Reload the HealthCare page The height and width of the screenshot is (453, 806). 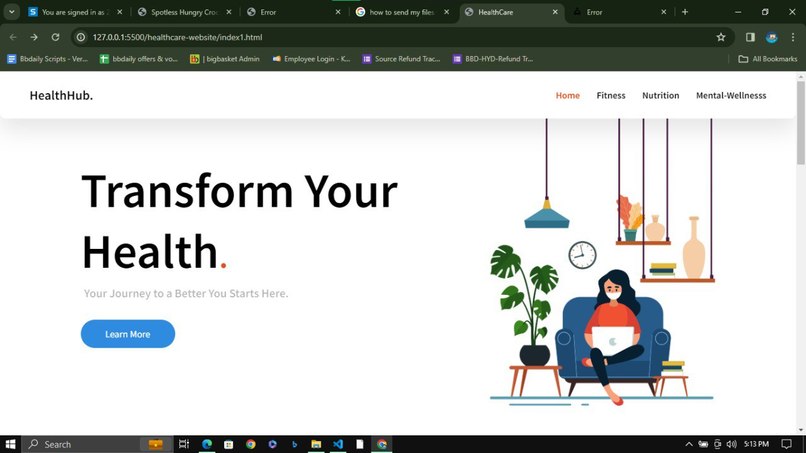point(56,37)
